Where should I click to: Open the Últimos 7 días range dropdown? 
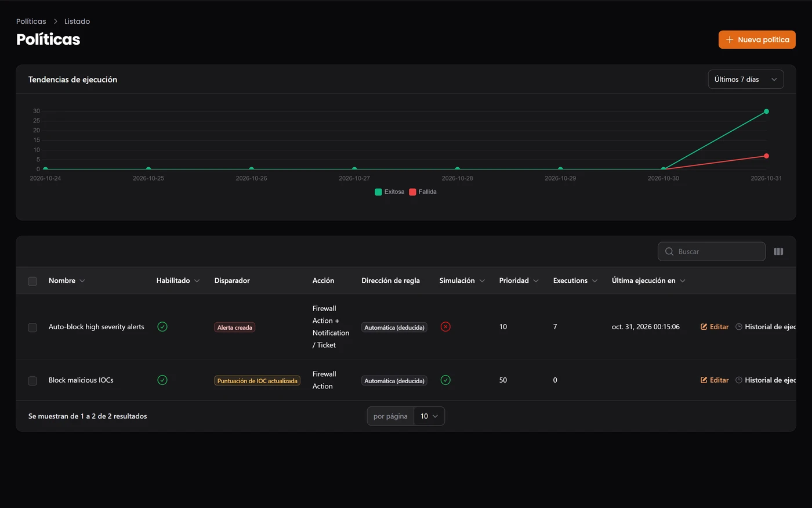tap(746, 80)
